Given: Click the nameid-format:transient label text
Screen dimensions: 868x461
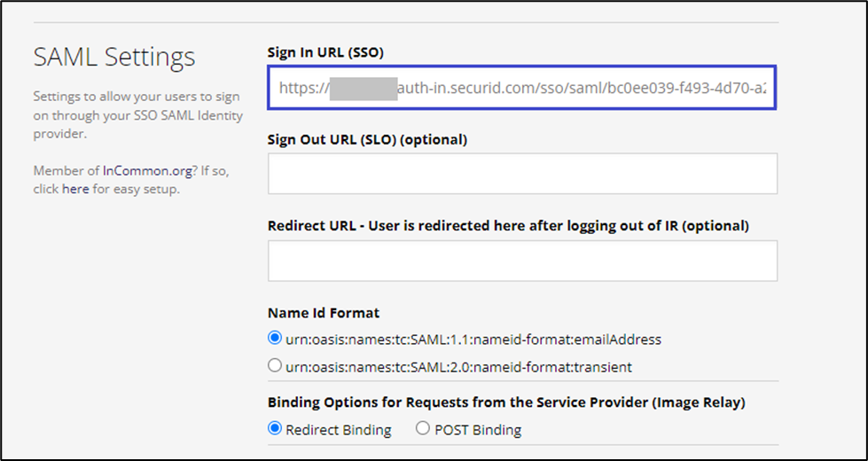Looking at the screenshot, I should click(459, 366).
